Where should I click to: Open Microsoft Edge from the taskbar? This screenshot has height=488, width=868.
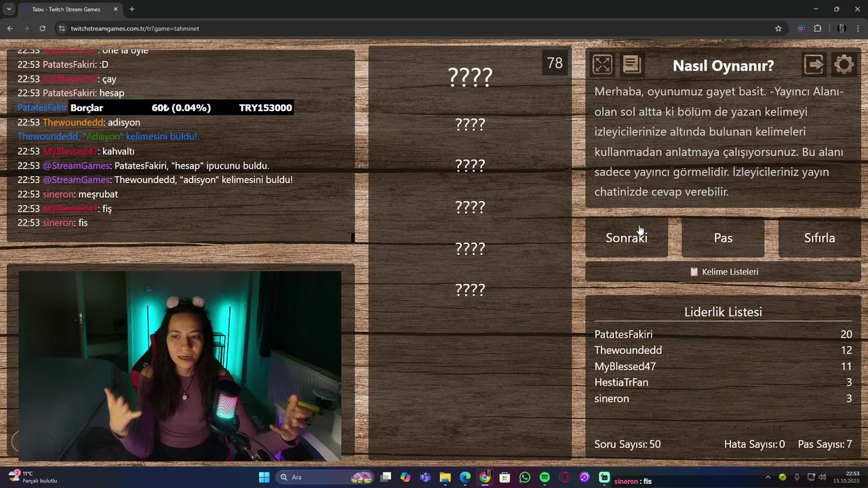465,477
